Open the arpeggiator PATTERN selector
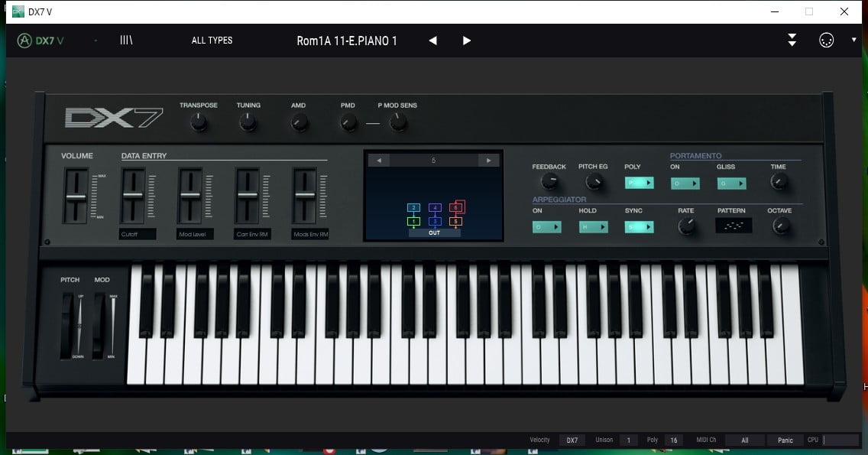This screenshot has height=455, width=868. click(x=734, y=226)
